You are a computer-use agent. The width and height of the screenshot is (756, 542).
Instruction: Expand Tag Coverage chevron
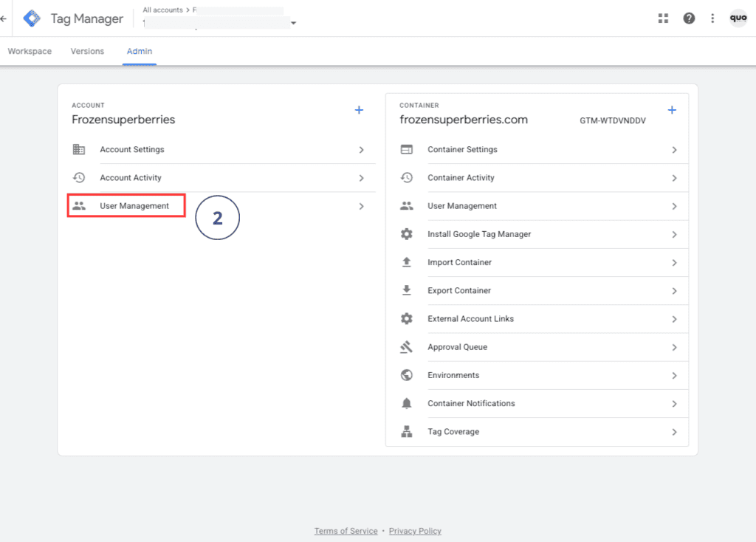pyautogui.click(x=674, y=432)
